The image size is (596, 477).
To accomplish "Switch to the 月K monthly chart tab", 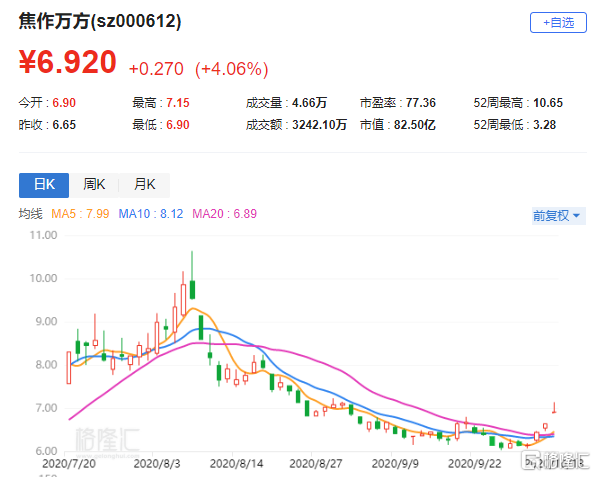I will 144,185.
